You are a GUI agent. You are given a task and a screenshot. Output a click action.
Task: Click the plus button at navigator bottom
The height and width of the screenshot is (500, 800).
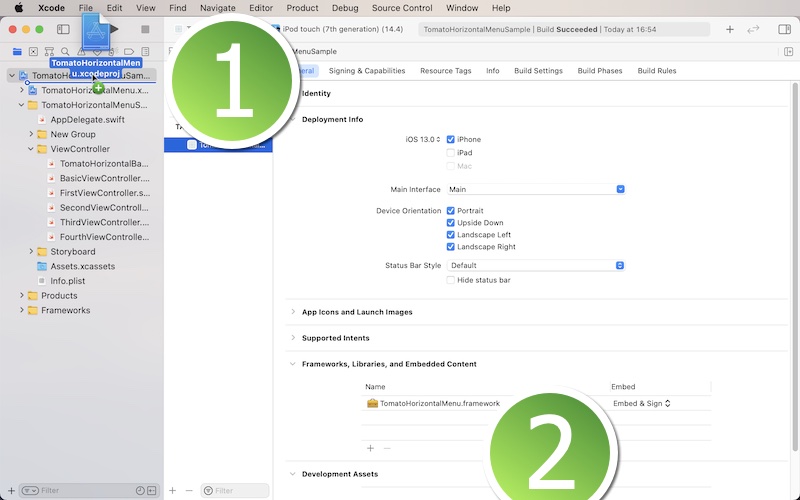[x=11, y=491]
